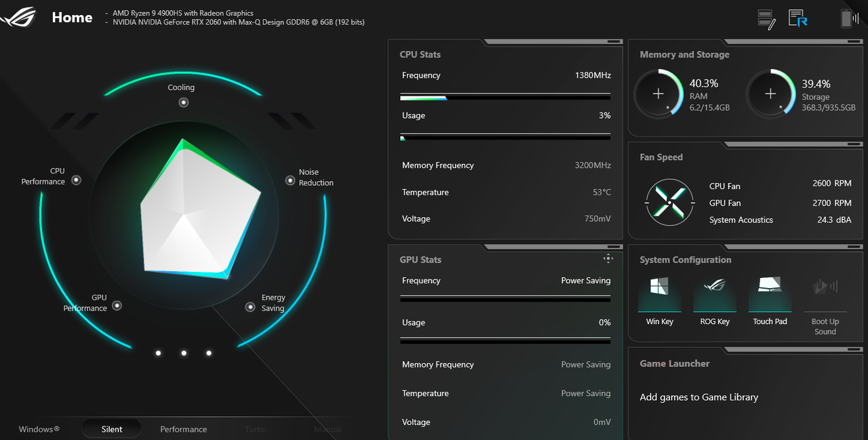Click the CPU Stats panel title
Viewport: 868px width, 440px height.
[x=420, y=54]
